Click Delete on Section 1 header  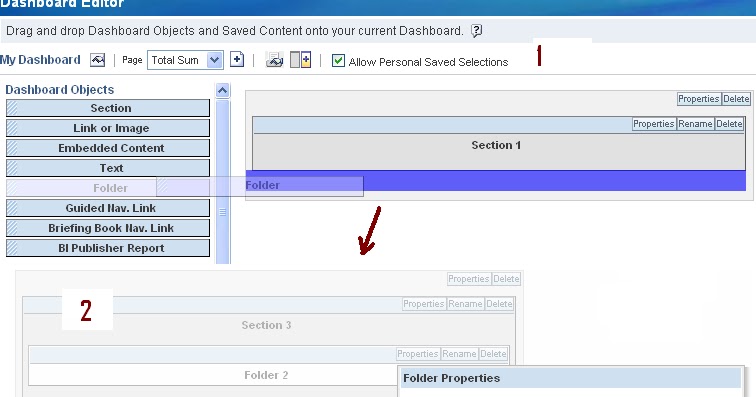pos(729,124)
